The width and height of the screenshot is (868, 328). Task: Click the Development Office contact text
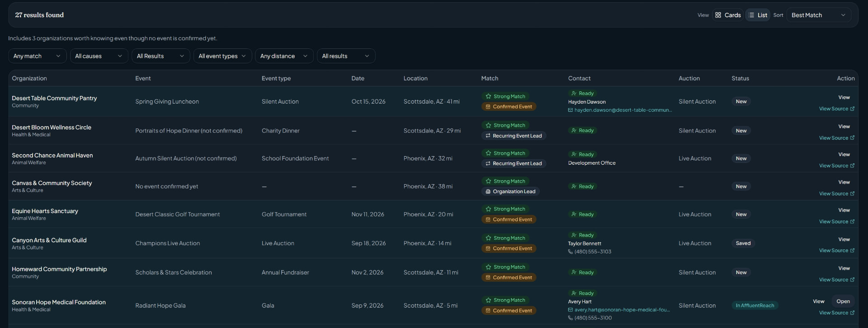click(x=592, y=163)
